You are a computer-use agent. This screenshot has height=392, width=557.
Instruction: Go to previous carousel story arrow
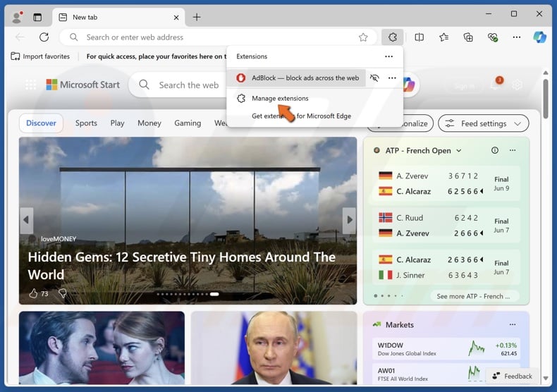coord(26,220)
